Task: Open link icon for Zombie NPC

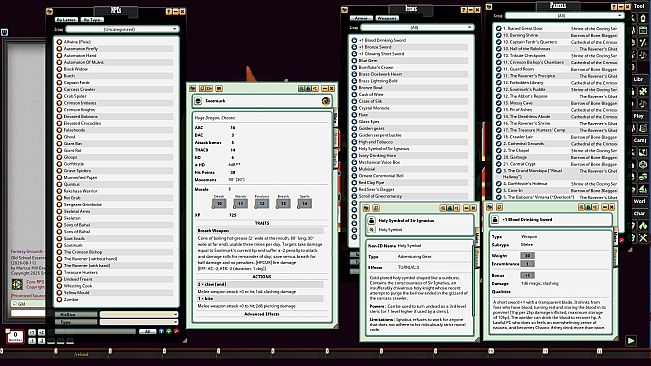Action: pyautogui.click(x=59, y=299)
